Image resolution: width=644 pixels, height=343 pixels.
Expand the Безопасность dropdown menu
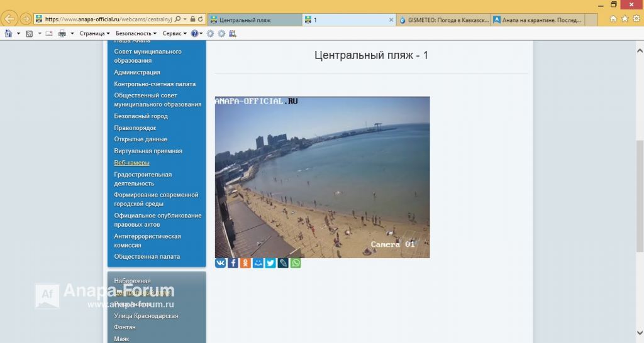[136, 34]
